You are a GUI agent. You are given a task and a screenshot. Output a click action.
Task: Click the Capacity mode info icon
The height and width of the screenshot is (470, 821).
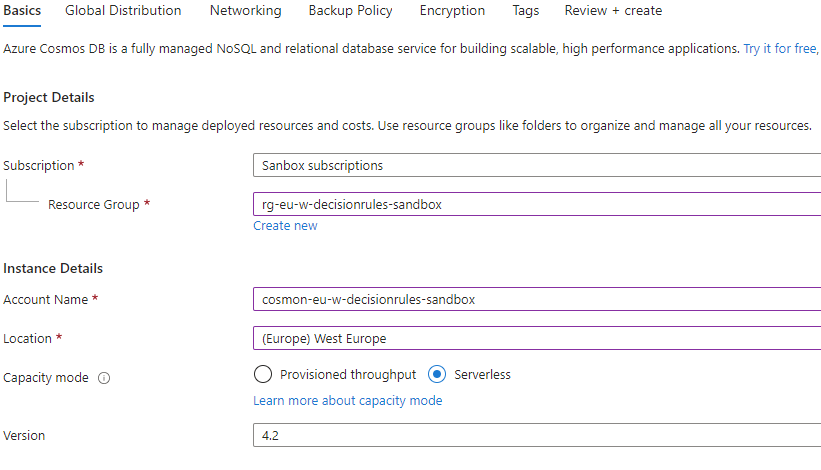pyautogui.click(x=105, y=378)
